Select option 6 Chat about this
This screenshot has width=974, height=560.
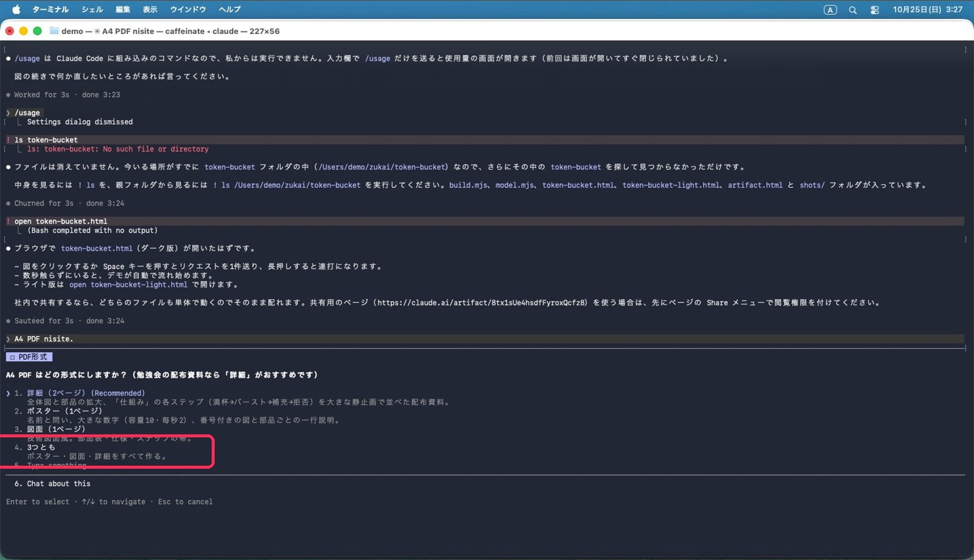coord(52,484)
